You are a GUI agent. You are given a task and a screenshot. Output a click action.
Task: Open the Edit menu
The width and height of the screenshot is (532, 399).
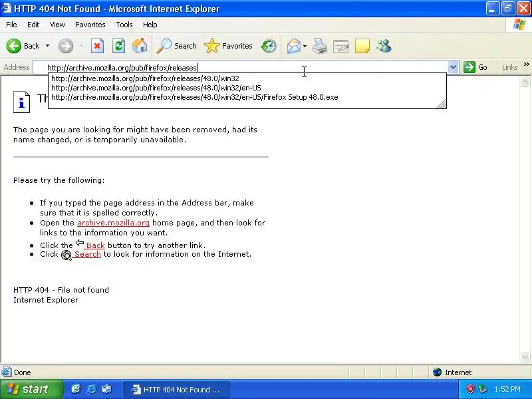(33, 25)
